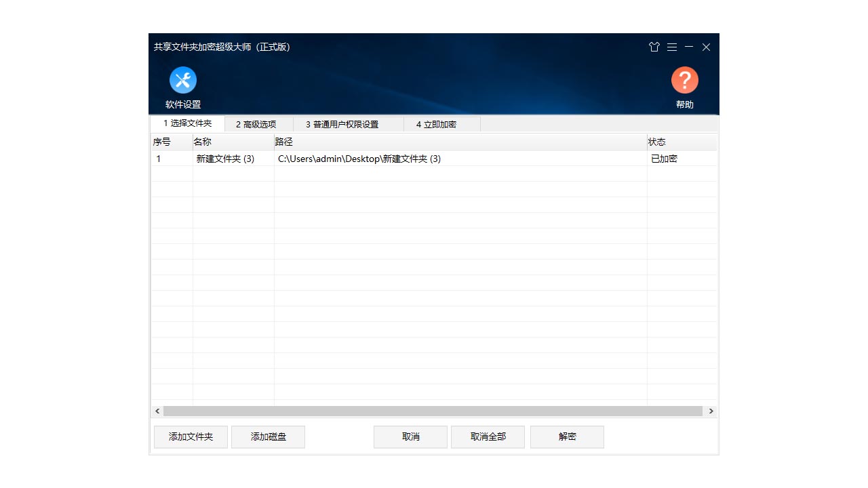Click the 添加磁盘 button
Viewport: 868px width, 488px height.
click(x=268, y=436)
